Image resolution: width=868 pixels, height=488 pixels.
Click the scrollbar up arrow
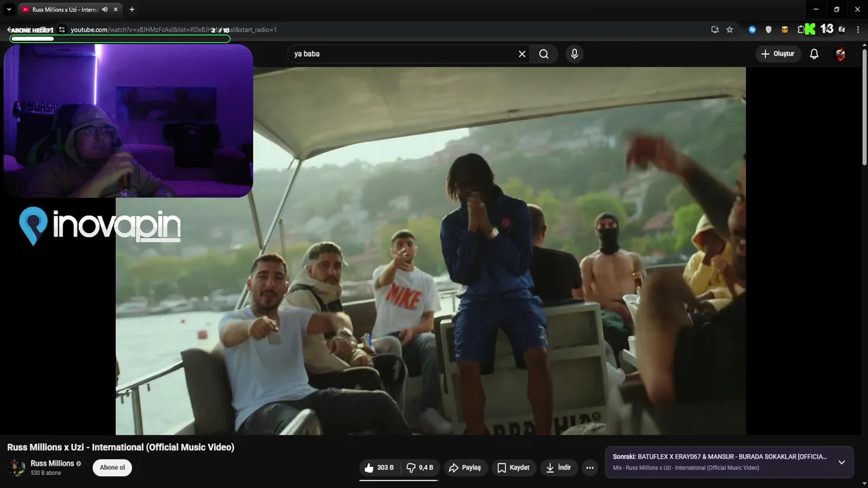coord(864,45)
